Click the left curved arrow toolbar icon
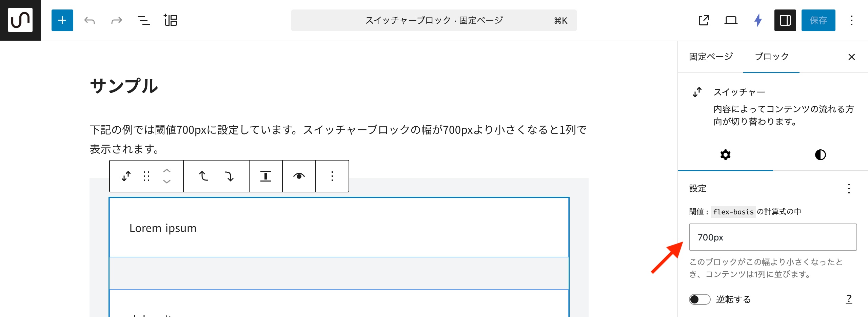The image size is (868, 317). pos(203,176)
